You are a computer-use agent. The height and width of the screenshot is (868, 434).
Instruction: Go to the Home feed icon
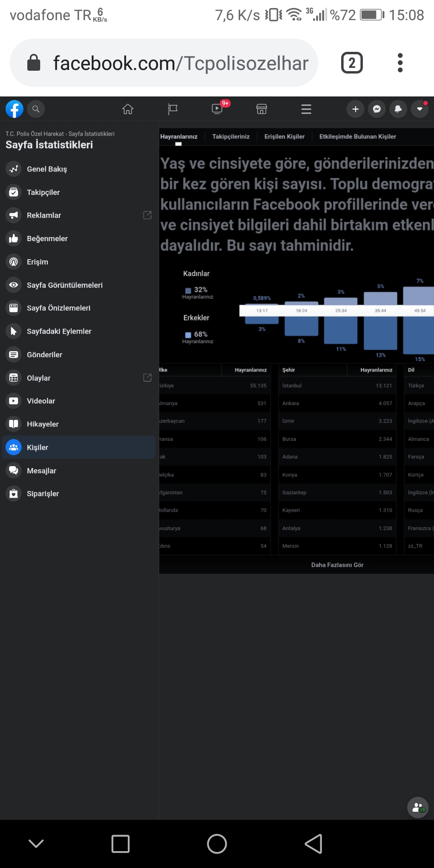coord(128,109)
